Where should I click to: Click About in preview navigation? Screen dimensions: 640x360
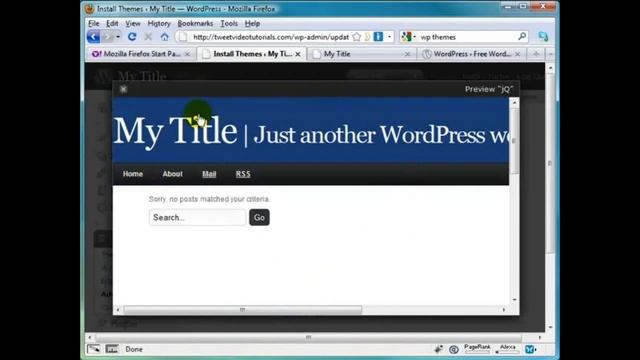pyautogui.click(x=172, y=174)
